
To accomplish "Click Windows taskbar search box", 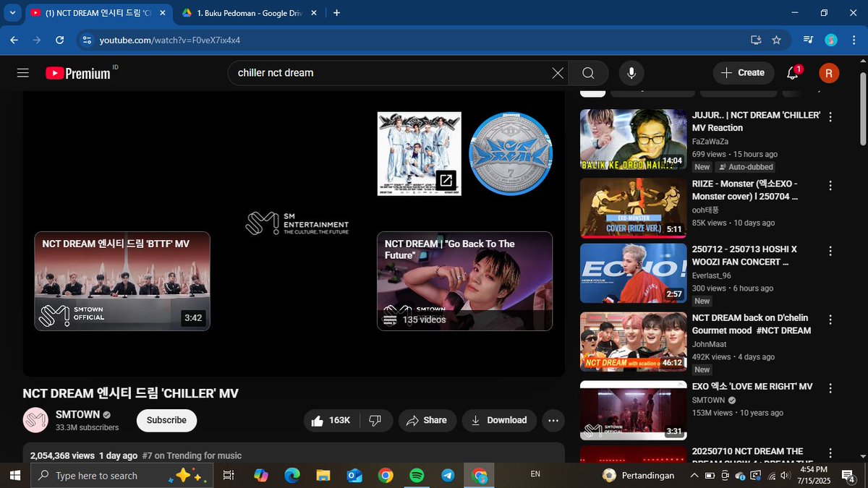I will point(122,475).
